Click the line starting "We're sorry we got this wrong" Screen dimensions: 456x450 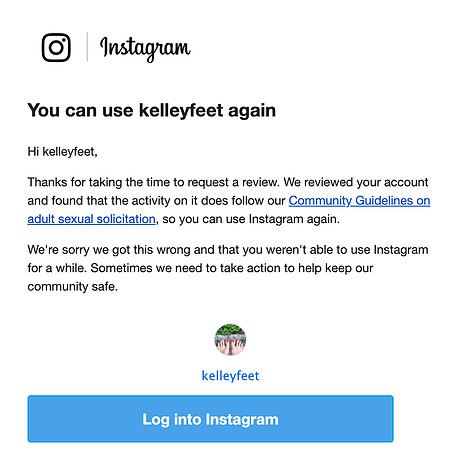[228, 250]
